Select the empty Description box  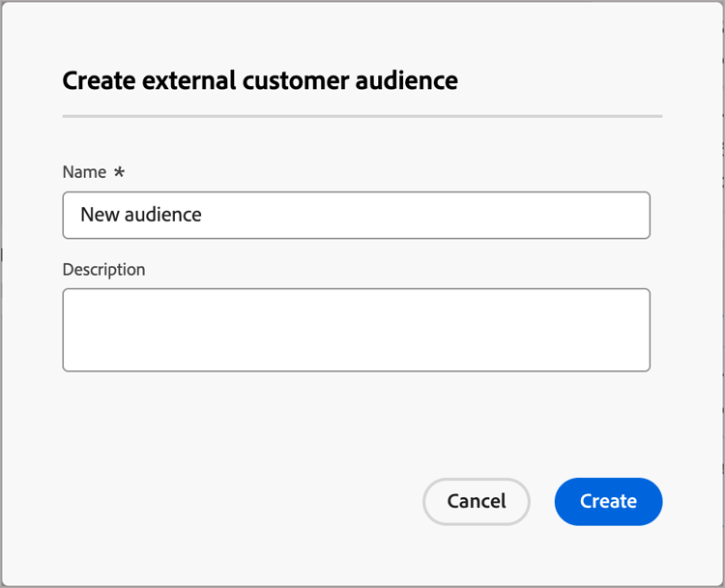pos(356,329)
